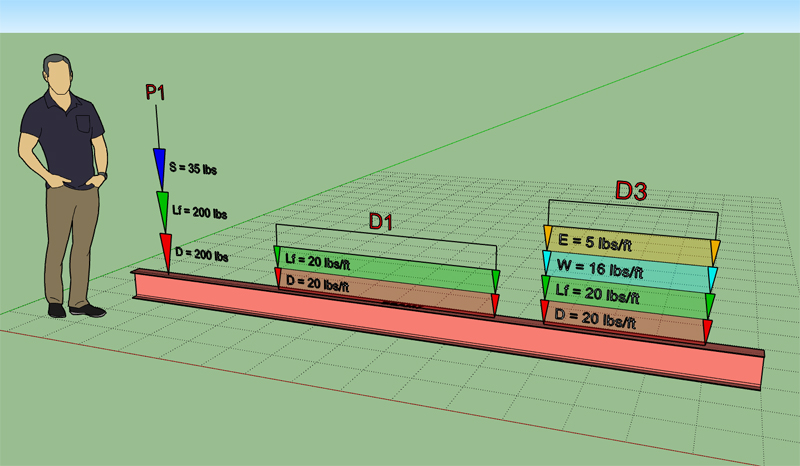
Task: Click the D1 'Lf = 20 lbs/ft' green band
Action: click(386, 269)
